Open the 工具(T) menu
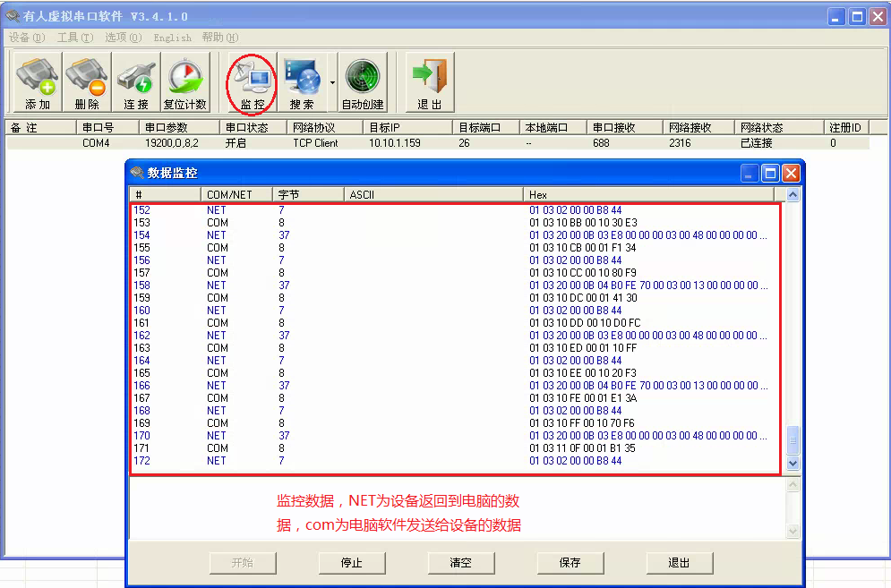Image resolution: width=891 pixels, height=588 pixels. coord(74,38)
